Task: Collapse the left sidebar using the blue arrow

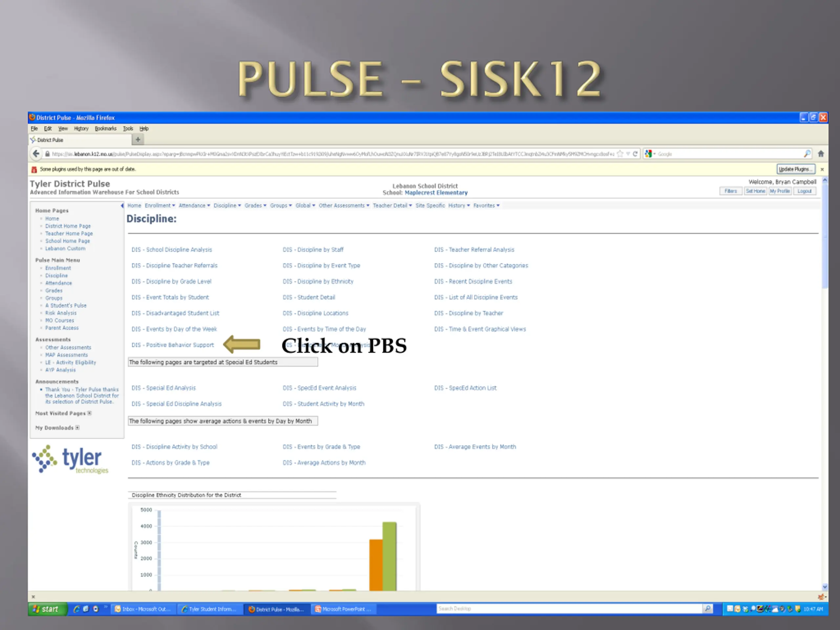Action: 122,205
